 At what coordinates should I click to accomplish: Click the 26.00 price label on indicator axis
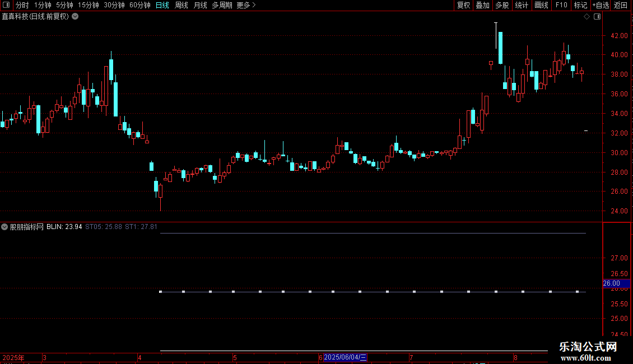click(616, 283)
